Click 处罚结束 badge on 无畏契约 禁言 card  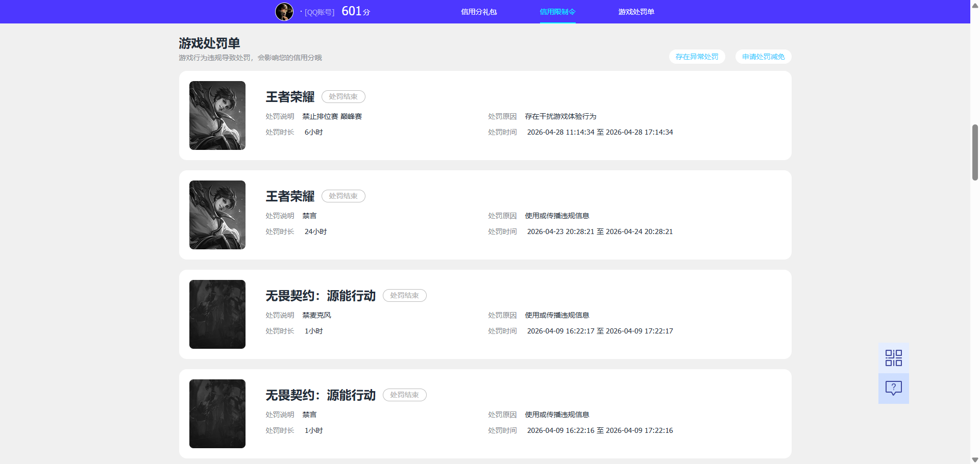(x=404, y=395)
